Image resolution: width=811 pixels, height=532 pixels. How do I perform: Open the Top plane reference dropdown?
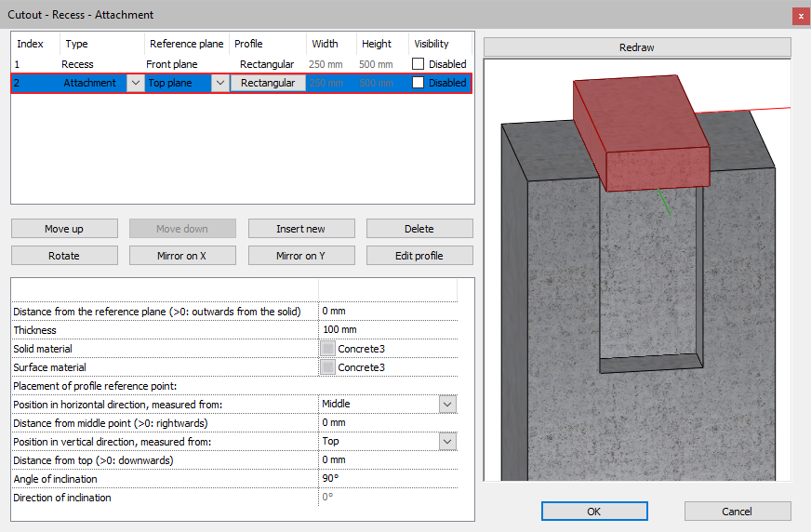[x=219, y=83]
